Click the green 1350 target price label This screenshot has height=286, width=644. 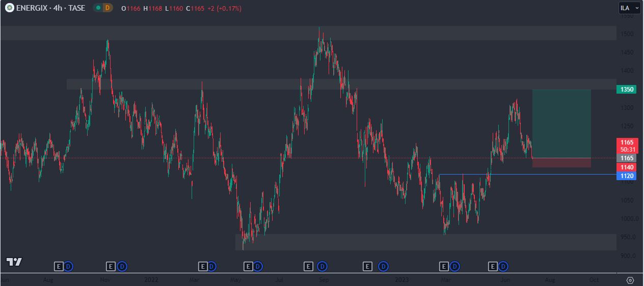point(626,90)
